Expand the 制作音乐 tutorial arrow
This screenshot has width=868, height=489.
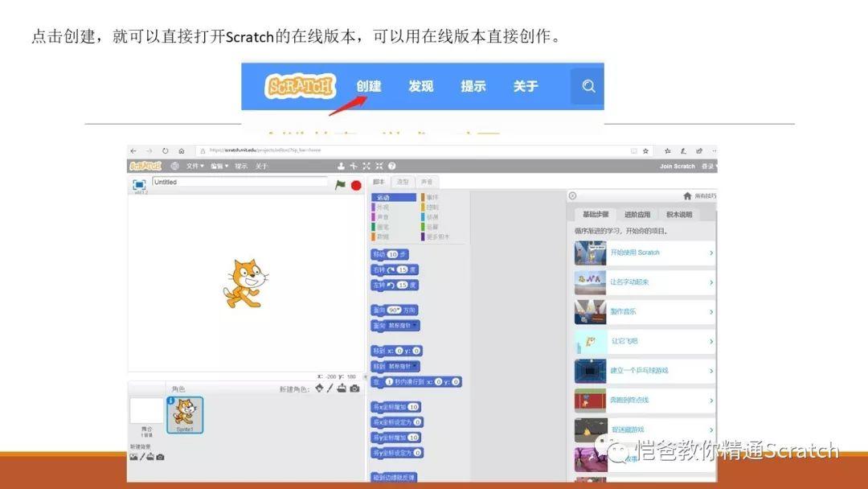pos(711,312)
